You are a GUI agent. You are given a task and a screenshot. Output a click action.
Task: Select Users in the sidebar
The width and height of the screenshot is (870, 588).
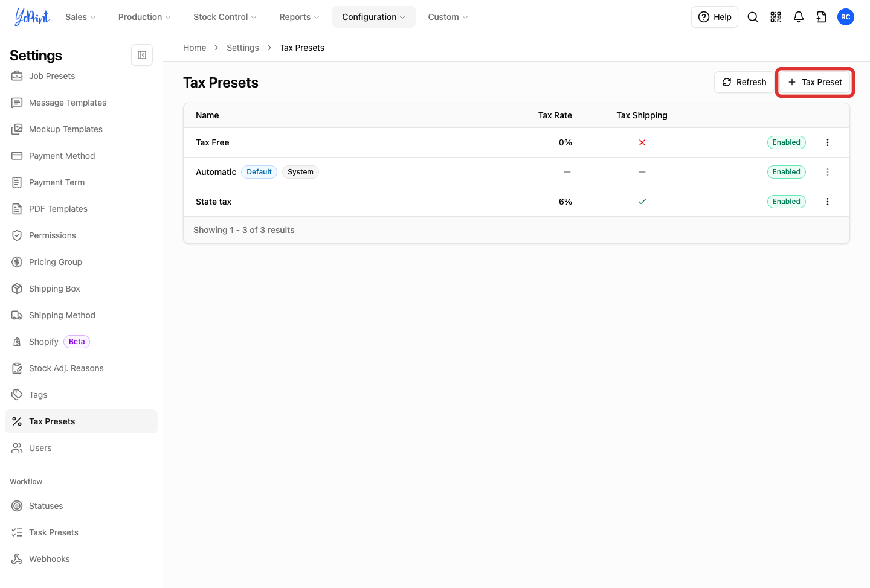[81, 448]
